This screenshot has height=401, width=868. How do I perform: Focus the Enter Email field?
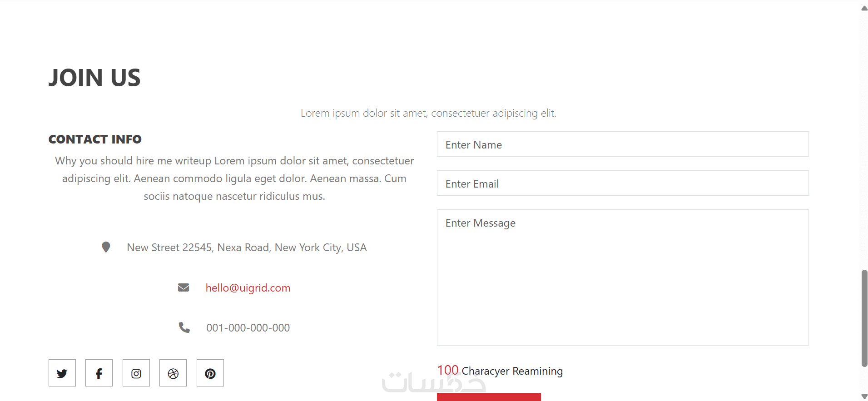(622, 183)
